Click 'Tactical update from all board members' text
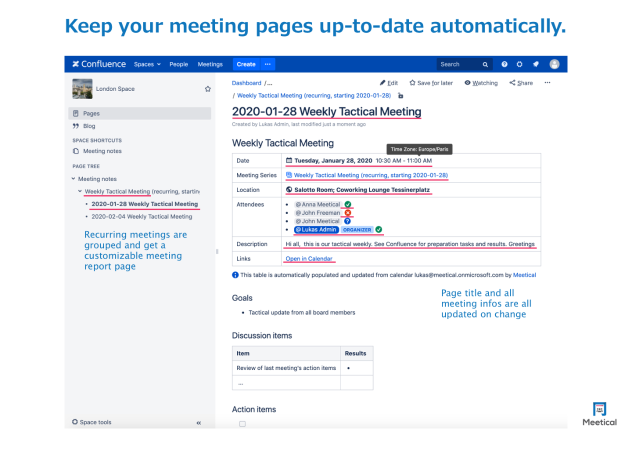This screenshot has height=450, width=632. (302, 312)
